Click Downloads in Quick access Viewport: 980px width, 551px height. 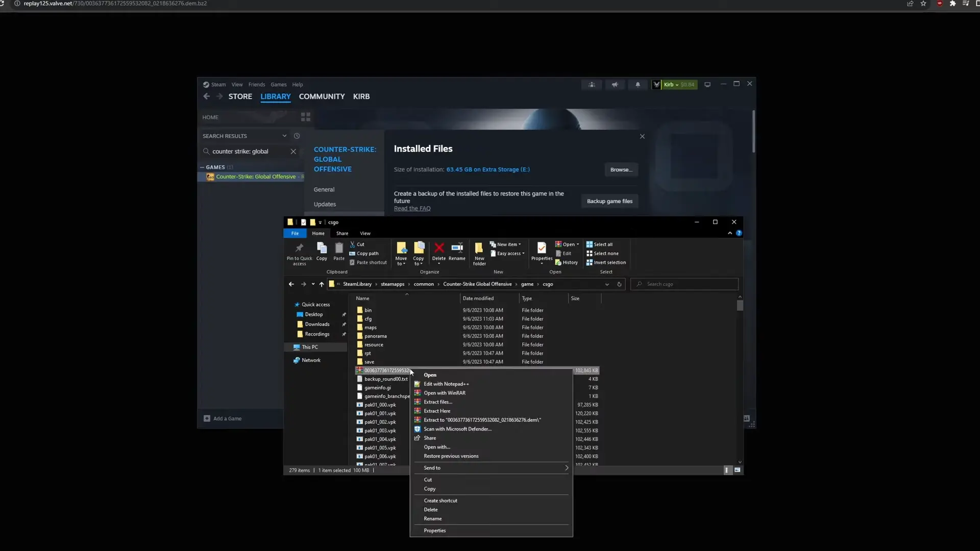pyautogui.click(x=317, y=324)
